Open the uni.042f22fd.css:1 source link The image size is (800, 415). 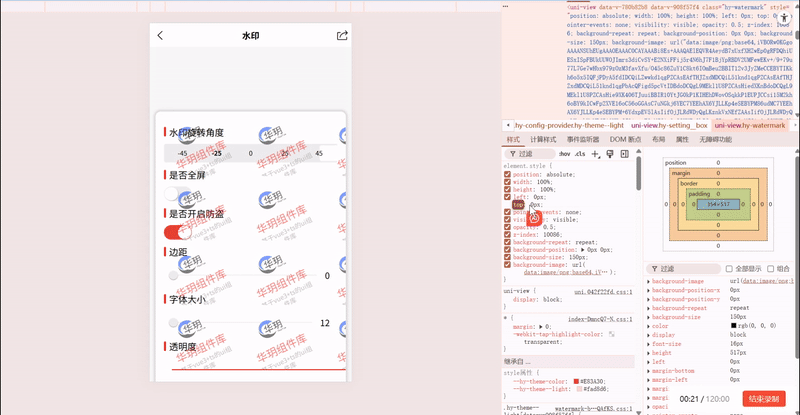[603, 291]
